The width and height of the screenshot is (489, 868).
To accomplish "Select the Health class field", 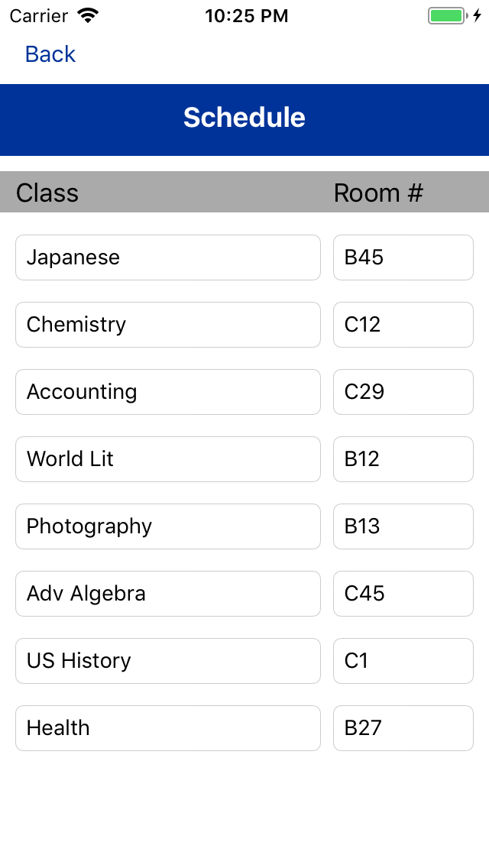I will [167, 728].
